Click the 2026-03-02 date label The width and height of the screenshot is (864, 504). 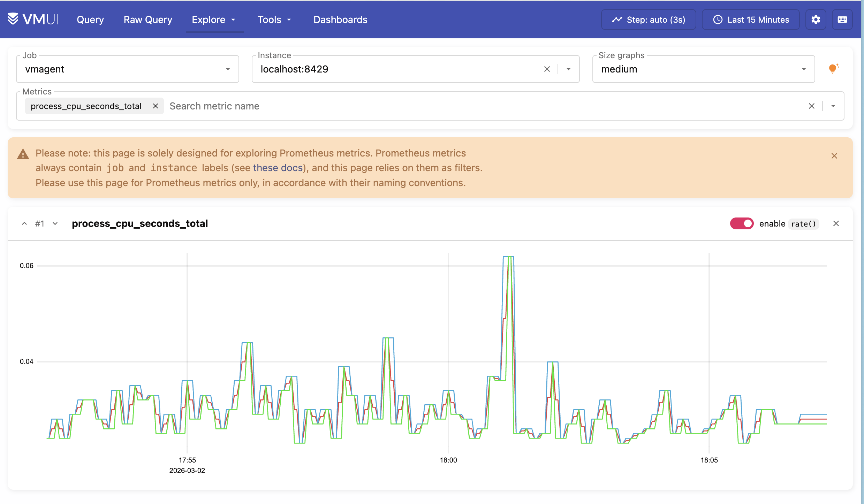pyautogui.click(x=187, y=471)
